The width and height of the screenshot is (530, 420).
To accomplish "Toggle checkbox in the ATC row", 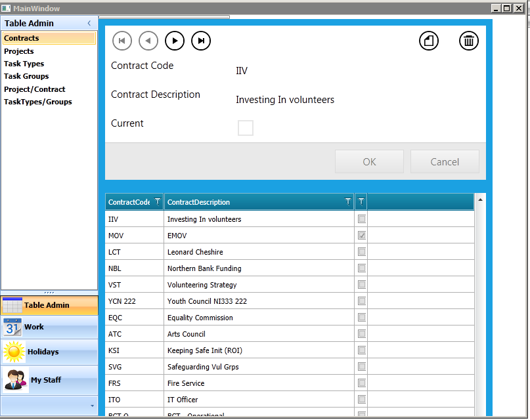I will [362, 334].
